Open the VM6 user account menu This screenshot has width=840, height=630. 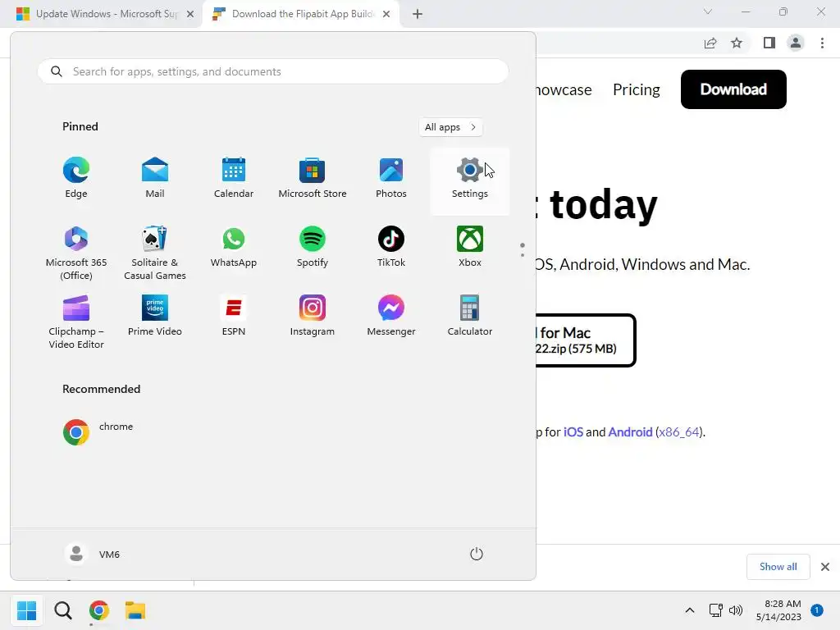(x=92, y=554)
